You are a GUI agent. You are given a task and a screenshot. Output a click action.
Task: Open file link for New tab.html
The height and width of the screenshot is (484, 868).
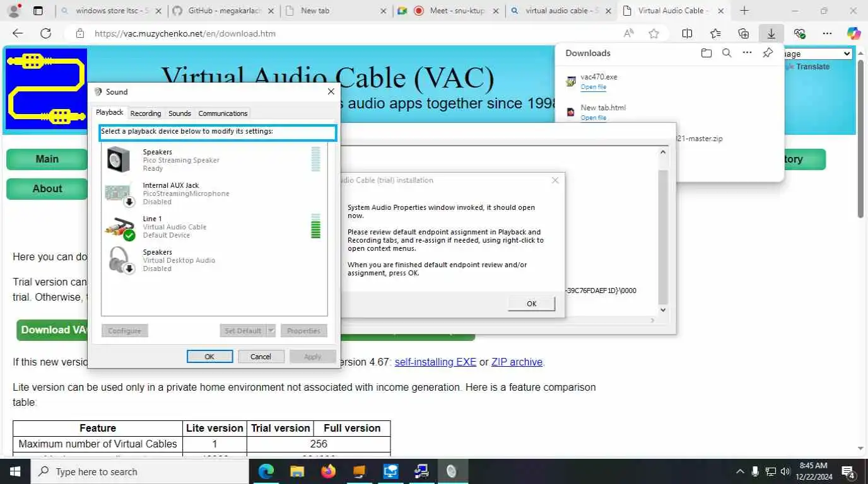(594, 118)
